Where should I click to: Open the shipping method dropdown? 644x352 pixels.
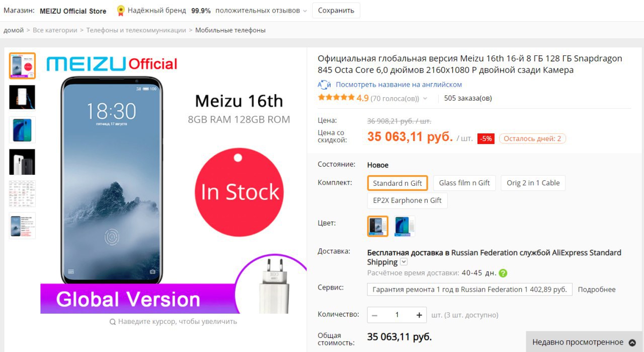point(404,262)
